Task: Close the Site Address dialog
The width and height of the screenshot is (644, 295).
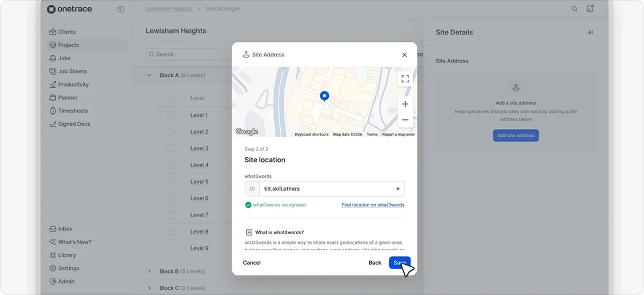Action: pyautogui.click(x=405, y=55)
